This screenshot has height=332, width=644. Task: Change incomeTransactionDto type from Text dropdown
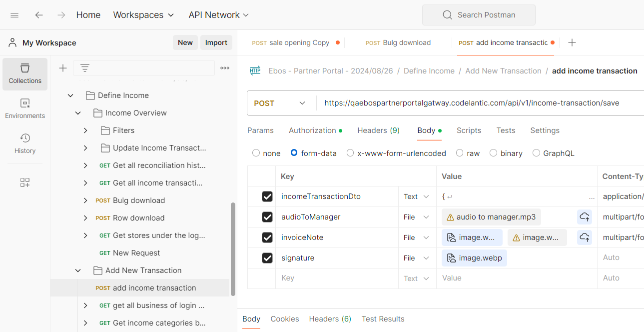pos(417,196)
